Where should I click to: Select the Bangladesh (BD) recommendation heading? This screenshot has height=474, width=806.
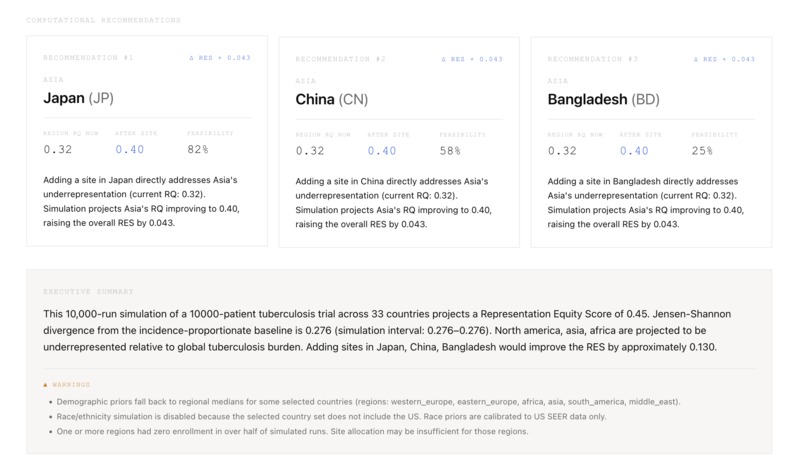coord(603,99)
